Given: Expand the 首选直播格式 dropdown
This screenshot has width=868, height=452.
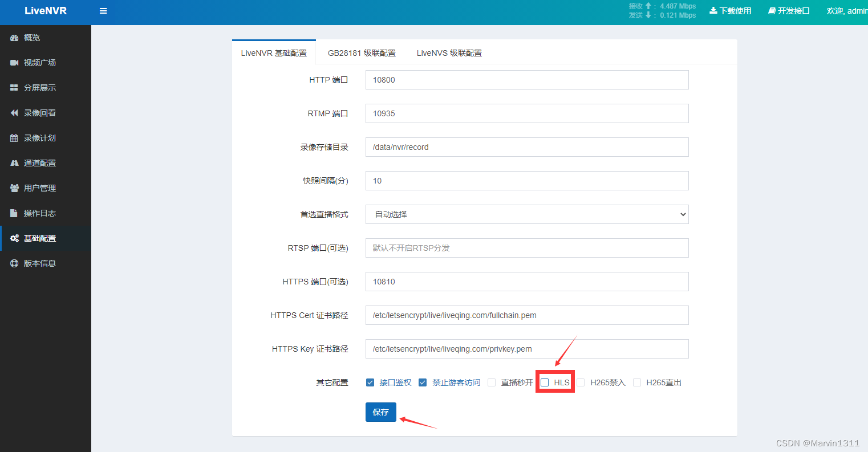Looking at the screenshot, I should (x=527, y=214).
